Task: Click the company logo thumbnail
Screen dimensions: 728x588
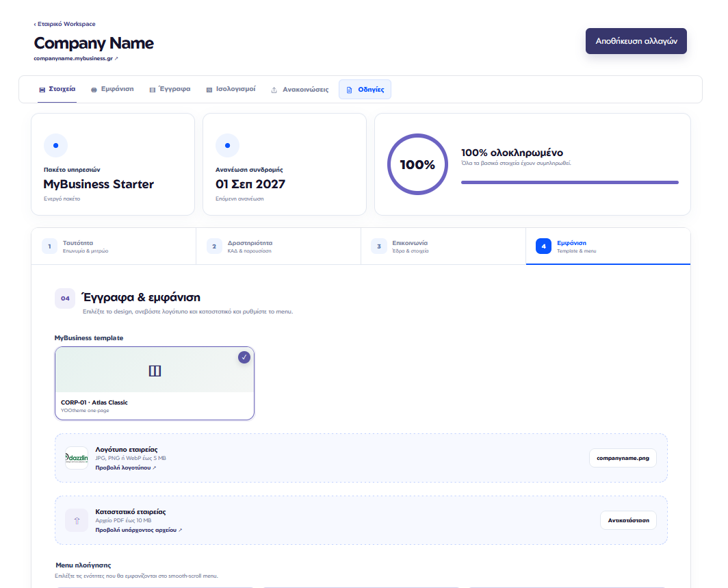Action: pos(77,458)
